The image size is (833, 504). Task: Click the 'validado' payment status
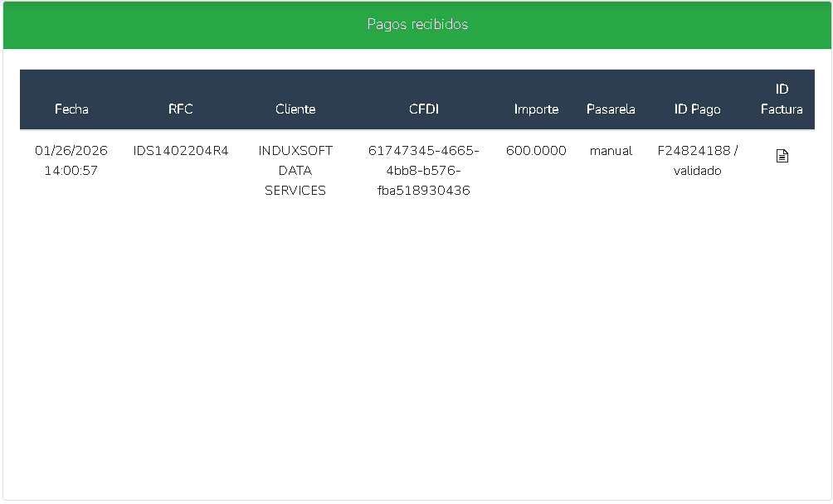click(697, 171)
